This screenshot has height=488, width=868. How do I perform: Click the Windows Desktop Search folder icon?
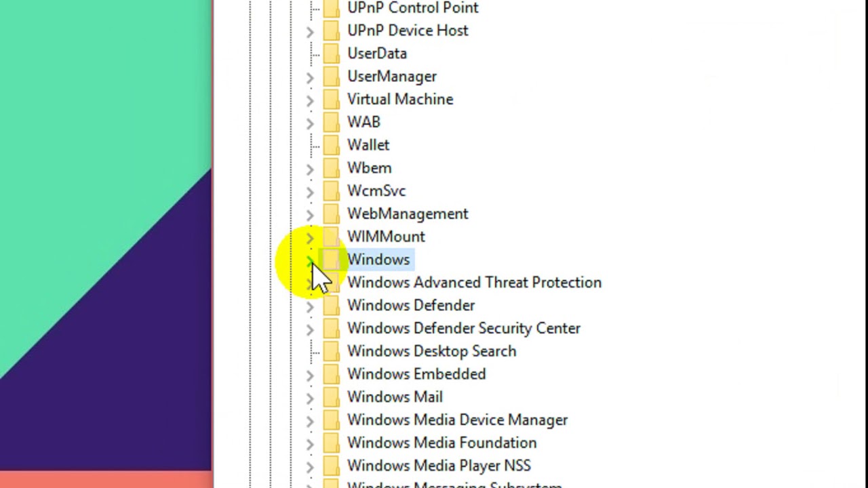click(x=331, y=351)
